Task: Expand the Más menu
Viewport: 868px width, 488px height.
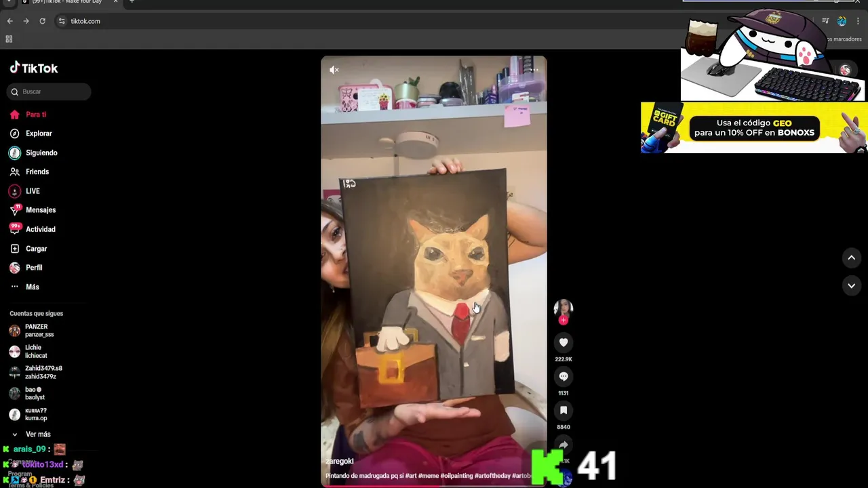Action: point(33,287)
